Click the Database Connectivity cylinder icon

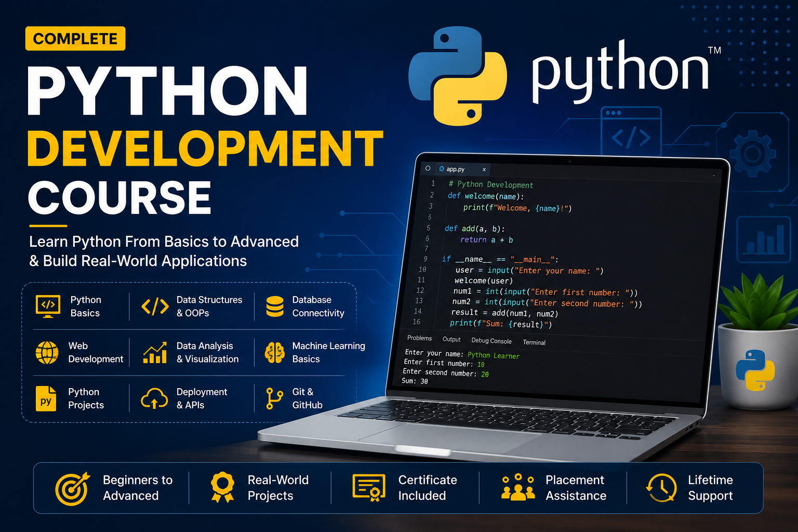pos(275,307)
